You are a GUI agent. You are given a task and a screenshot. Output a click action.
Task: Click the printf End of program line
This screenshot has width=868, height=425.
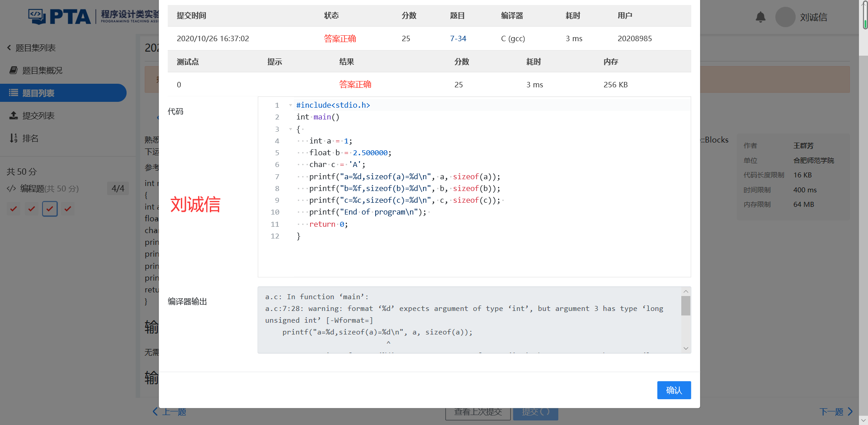[368, 212]
